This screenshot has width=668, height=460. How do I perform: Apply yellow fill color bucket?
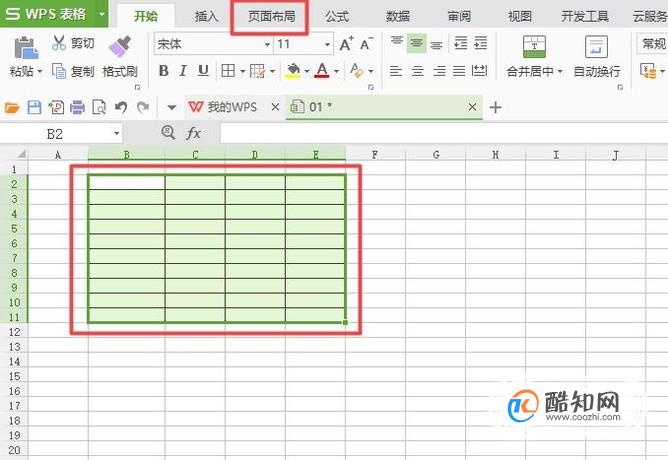point(293,71)
